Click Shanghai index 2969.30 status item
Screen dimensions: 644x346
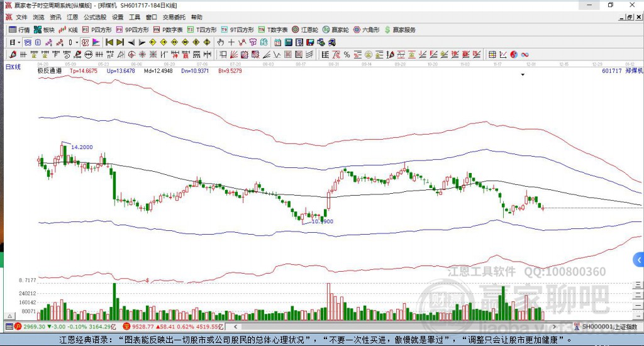coord(66,326)
